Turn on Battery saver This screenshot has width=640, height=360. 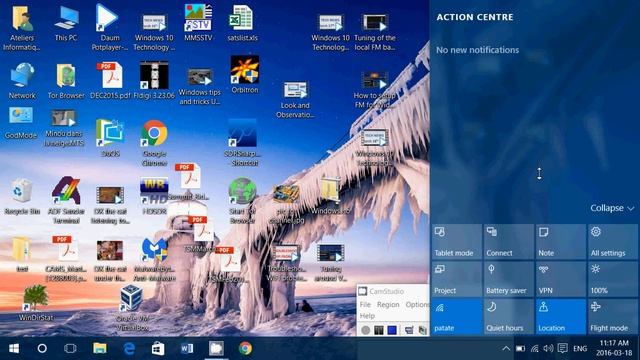(508, 279)
